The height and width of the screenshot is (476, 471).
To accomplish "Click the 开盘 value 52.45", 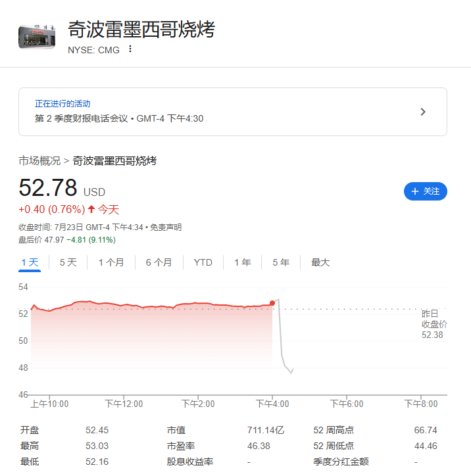I will (97, 430).
